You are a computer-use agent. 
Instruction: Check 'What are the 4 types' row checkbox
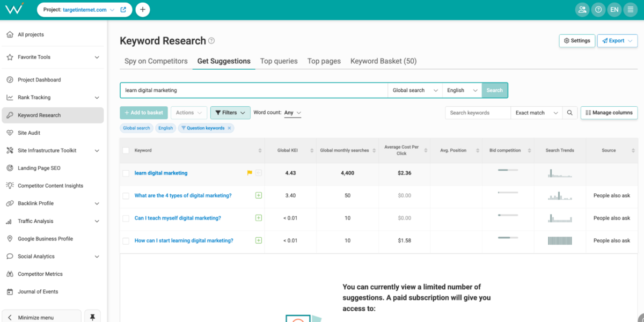coord(126,196)
